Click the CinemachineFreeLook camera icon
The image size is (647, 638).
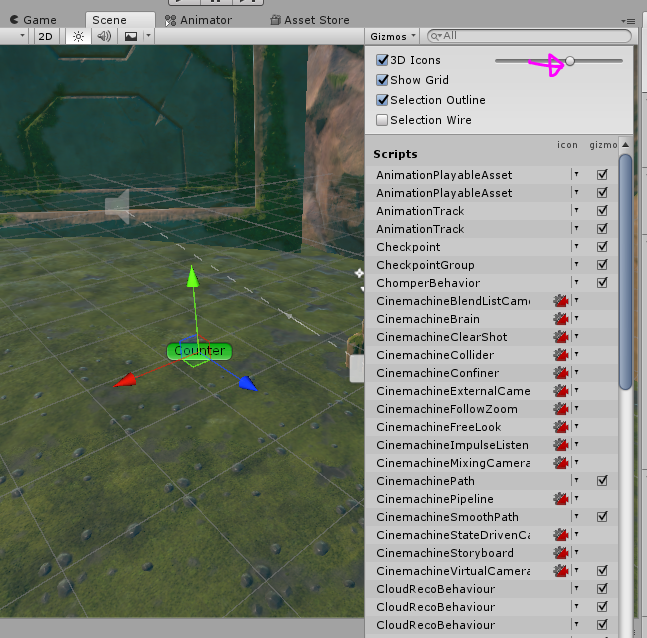(561, 426)
